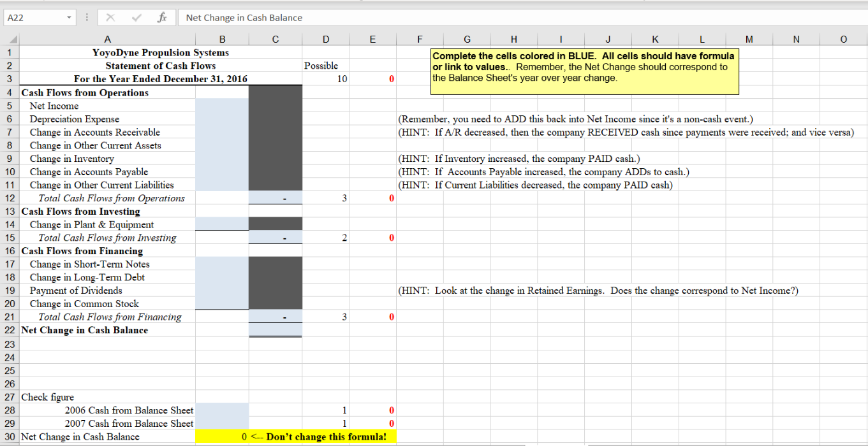Click inside the formula bar
This screenshot has height=446, width=868.
click(319, 17)
